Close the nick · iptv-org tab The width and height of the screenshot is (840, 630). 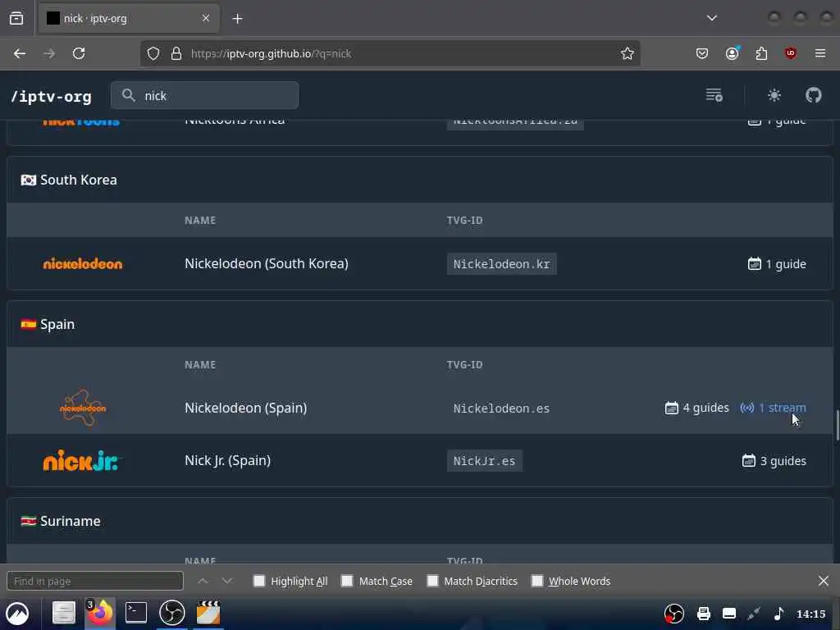pos(206,18)
